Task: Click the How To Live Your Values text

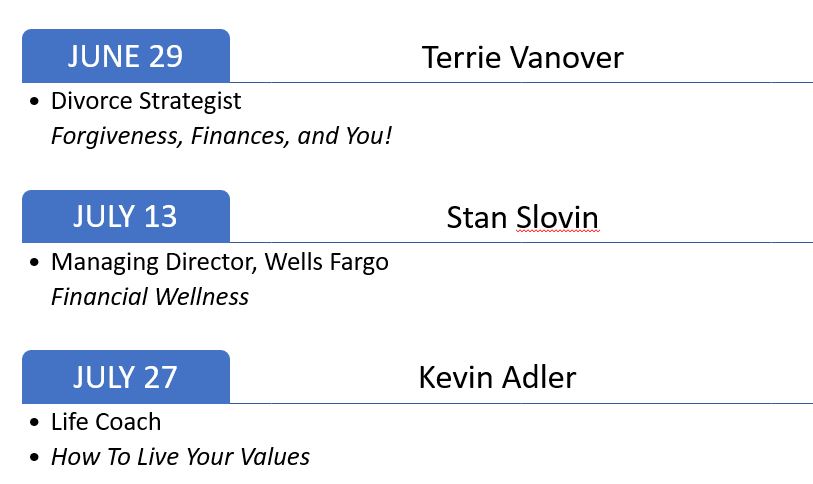Action: [180, 457]
